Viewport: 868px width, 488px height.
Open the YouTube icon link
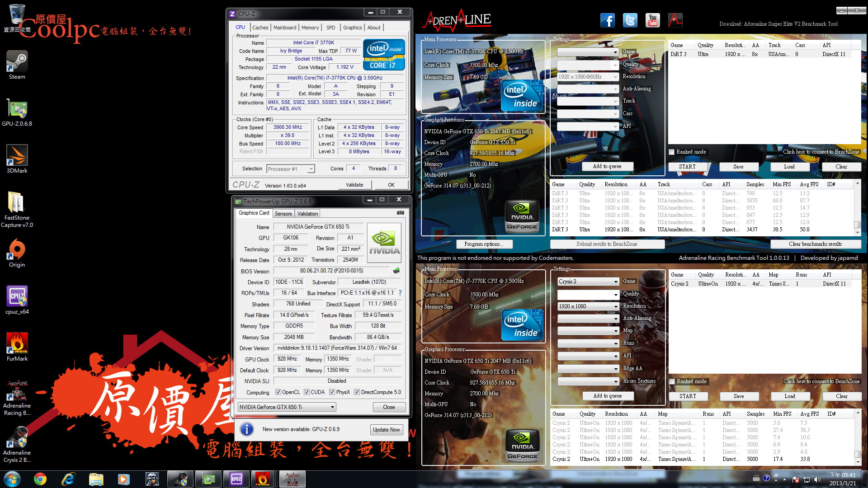pos(652,20)
